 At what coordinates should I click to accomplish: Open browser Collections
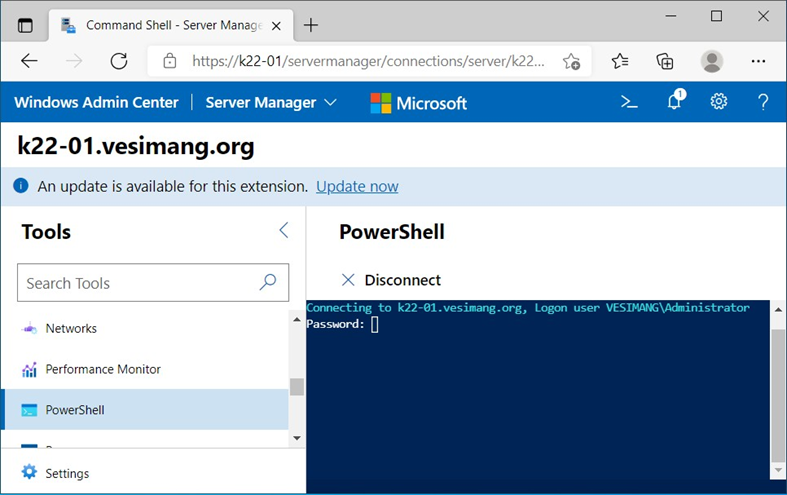pyautogui.click(x=665, y=61)
